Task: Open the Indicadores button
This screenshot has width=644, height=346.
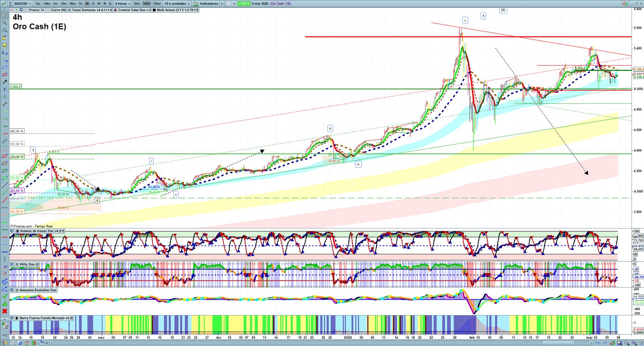Action: pos(208,4)
